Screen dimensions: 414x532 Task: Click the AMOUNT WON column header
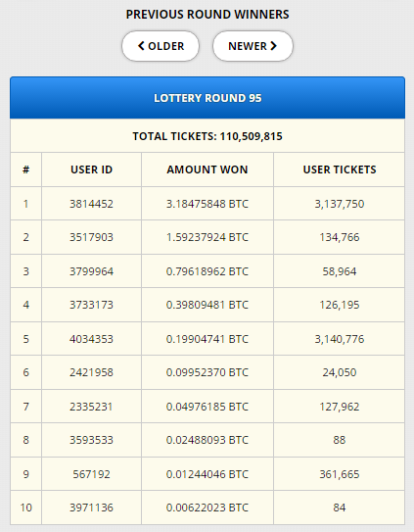coord(207,169)
